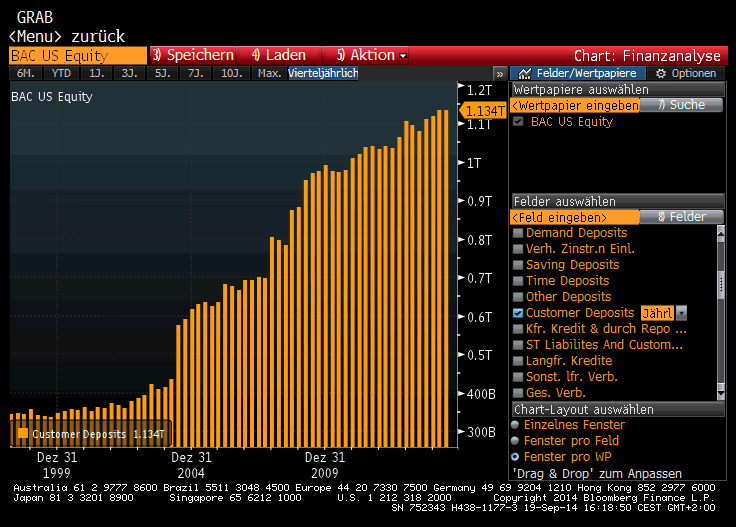Select the 10J. time range
This screenshot has height=527, width=736.
click(x=231, y=74)
